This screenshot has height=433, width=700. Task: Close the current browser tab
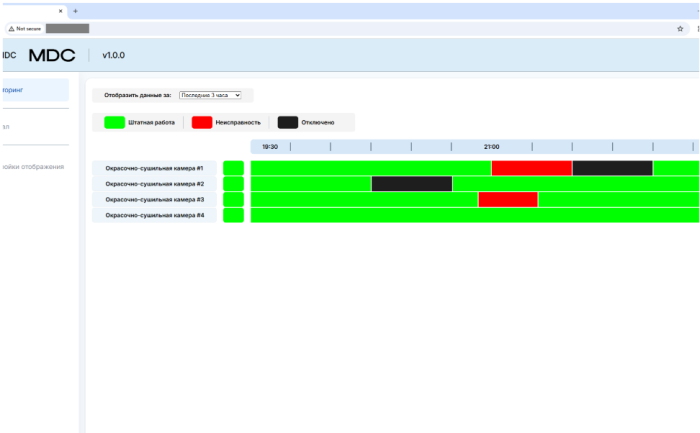click(x=61, y=11)
